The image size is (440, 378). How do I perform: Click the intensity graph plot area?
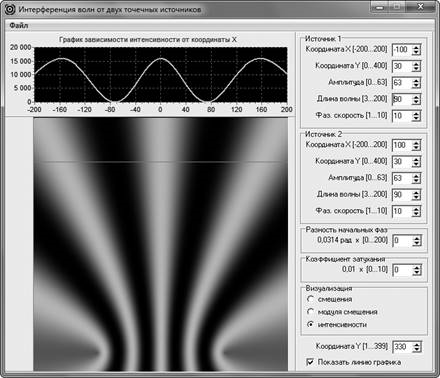[161, 74]
